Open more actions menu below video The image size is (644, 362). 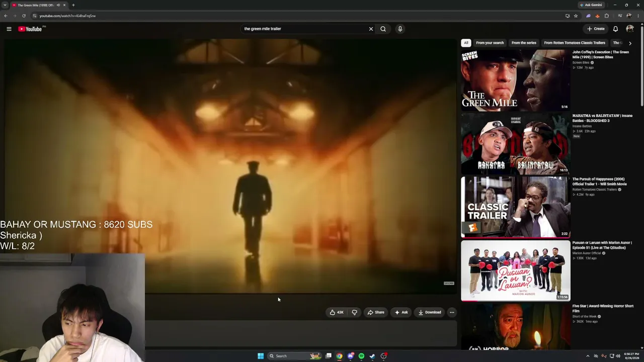[452, 312]
